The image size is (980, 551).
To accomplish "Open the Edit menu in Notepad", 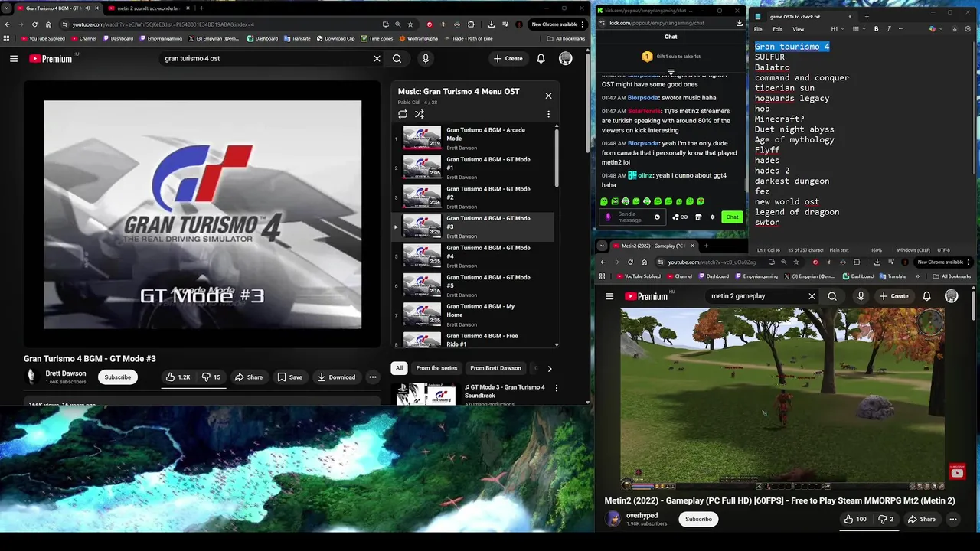I will click(777, 29).
